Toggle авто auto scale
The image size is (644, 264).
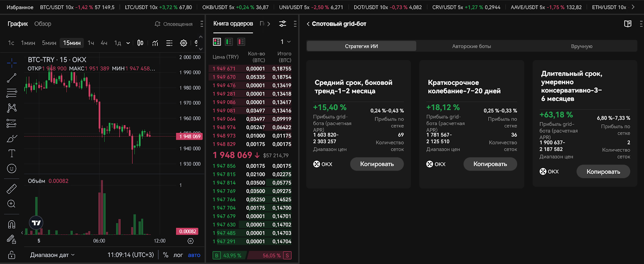click(194, 255)
